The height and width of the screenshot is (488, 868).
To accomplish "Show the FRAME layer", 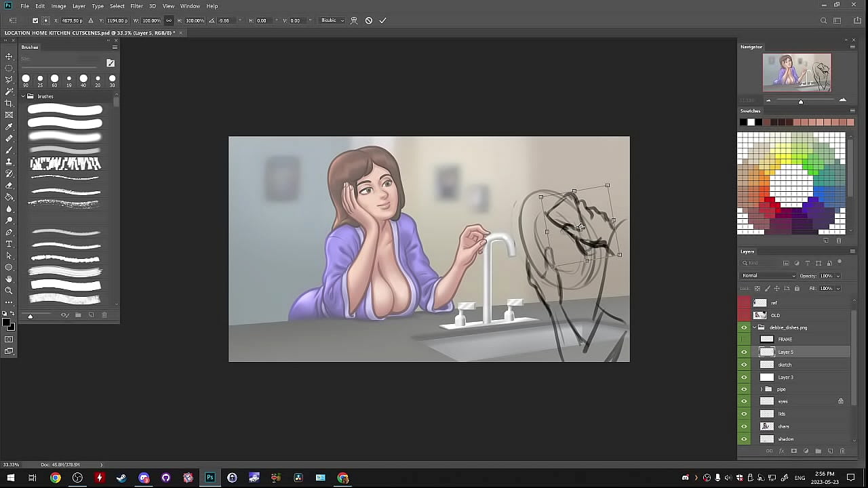I will pos(744,339).
